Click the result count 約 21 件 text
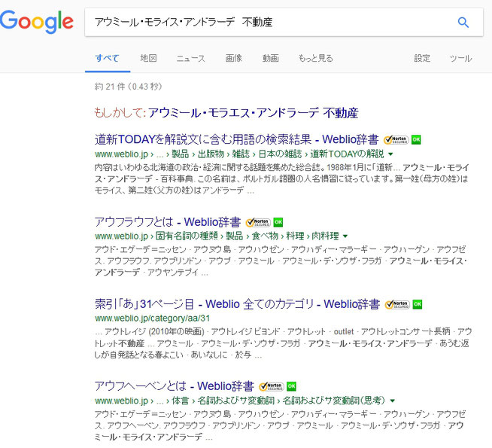This screenshot has height=448, width=492. point(128,87)
